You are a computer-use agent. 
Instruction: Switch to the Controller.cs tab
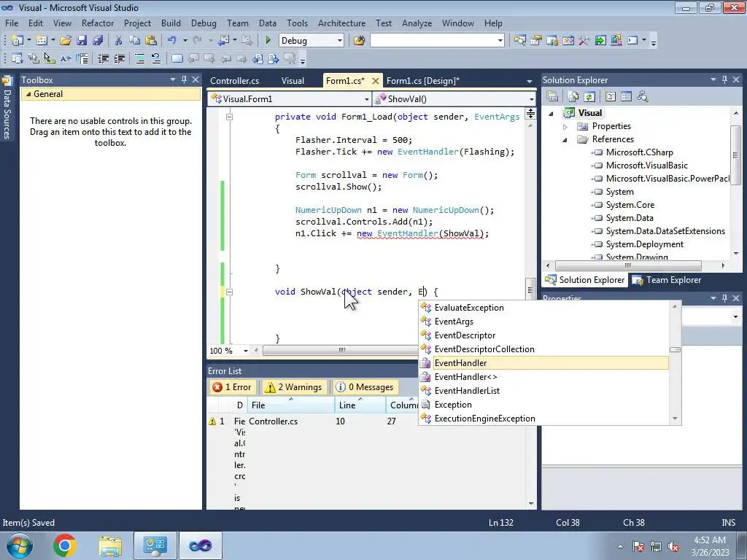pyautogui.click(x=234, y=80)
